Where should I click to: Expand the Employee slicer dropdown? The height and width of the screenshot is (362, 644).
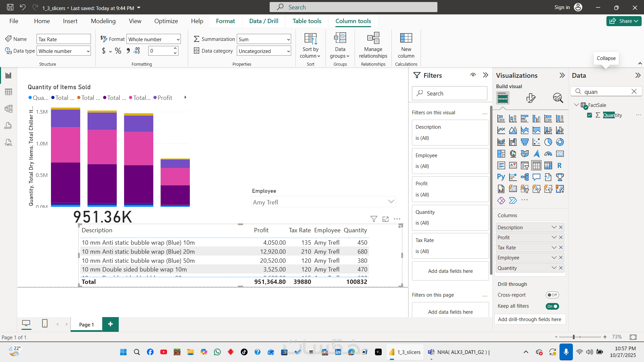[391, 202]
